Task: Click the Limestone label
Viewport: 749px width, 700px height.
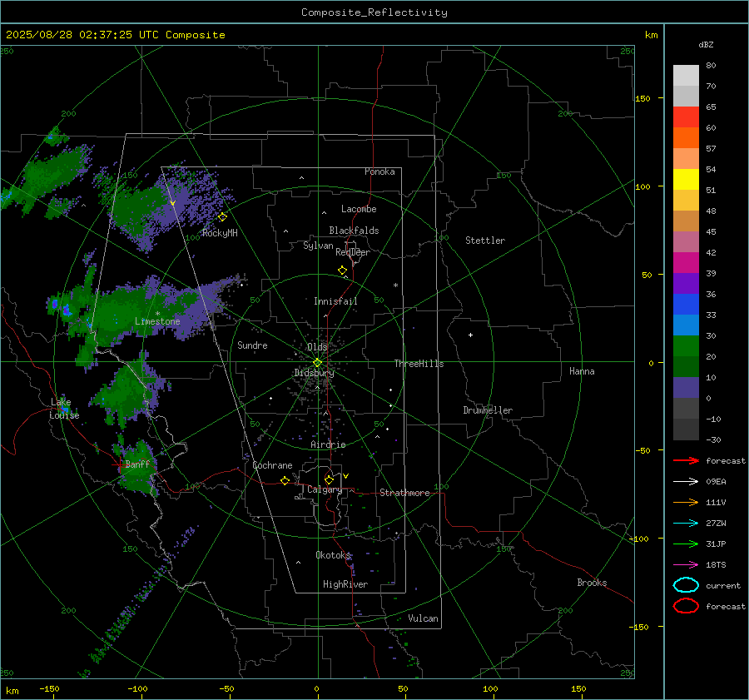Action: coord(157,321)
